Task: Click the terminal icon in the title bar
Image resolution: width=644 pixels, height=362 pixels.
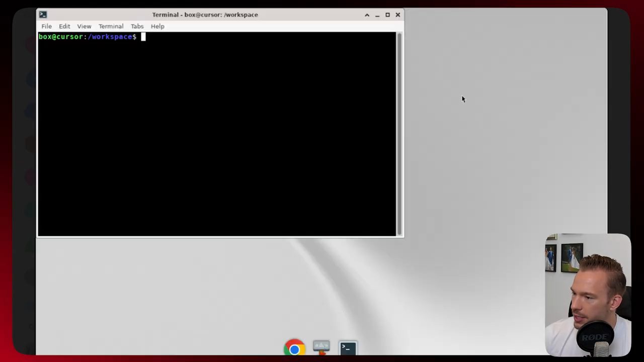Action: point(43,15)
